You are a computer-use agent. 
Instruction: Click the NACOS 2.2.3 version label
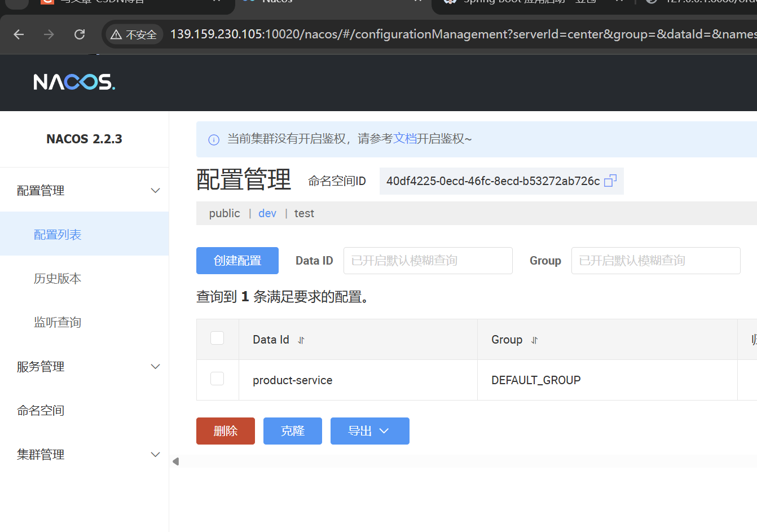84,139
